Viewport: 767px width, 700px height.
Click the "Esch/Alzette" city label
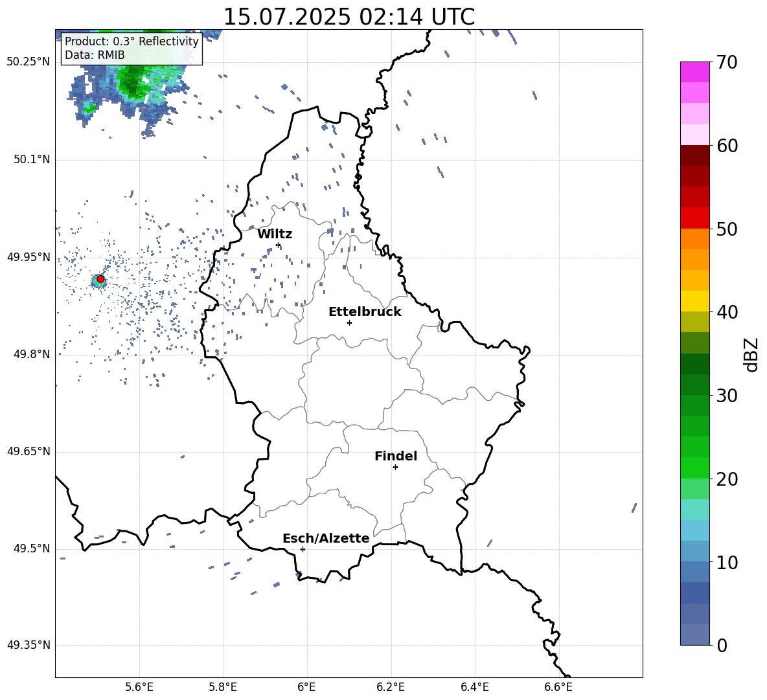(x=326, y=538)
